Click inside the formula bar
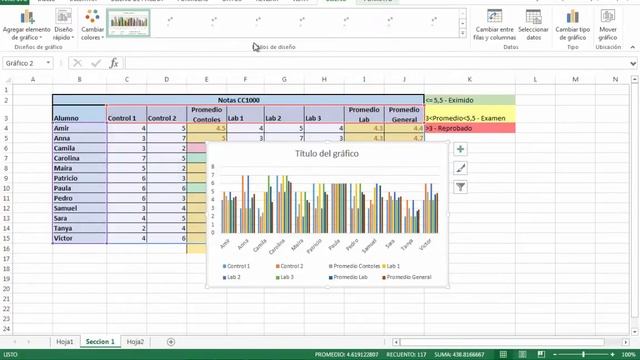 pos(376,63)
